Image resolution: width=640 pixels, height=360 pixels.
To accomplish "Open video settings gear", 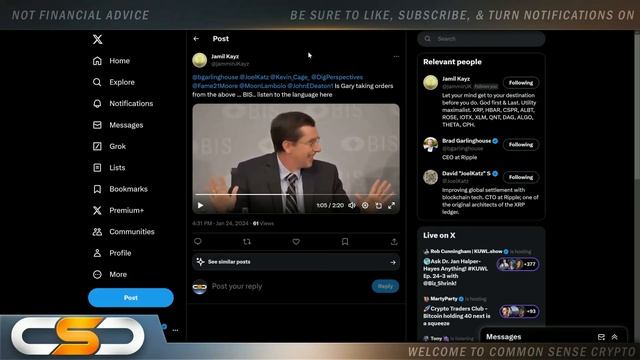I will tap(365, 205).
